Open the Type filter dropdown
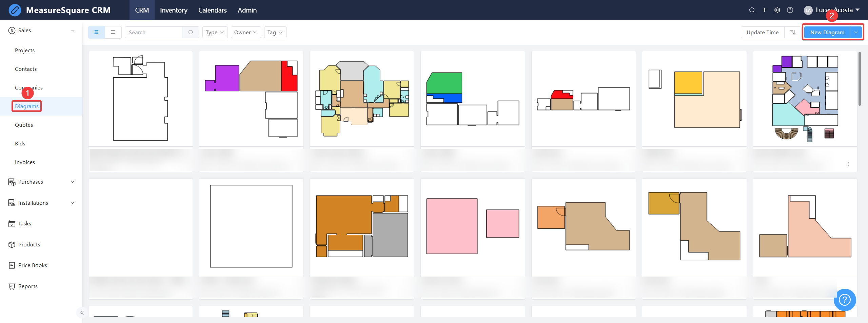 [x=215, y=32]
